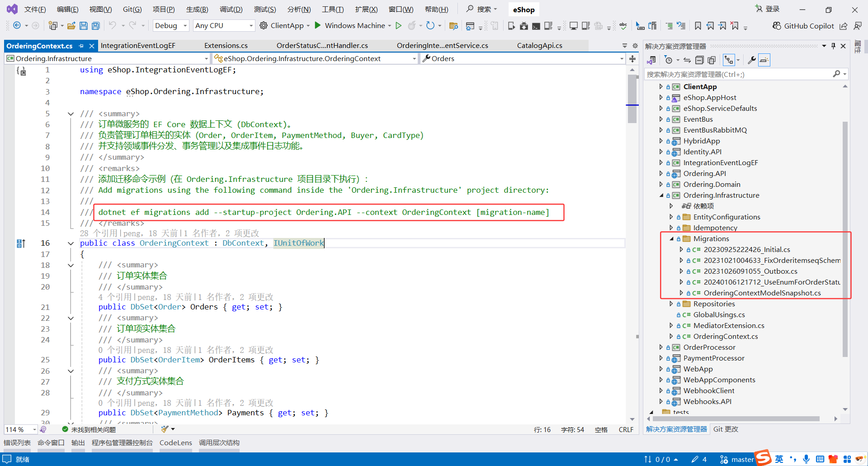Toggle Preview Selected Items in Solution Explorer
Viewport: 868px width, 466px height.
(764, 60)
